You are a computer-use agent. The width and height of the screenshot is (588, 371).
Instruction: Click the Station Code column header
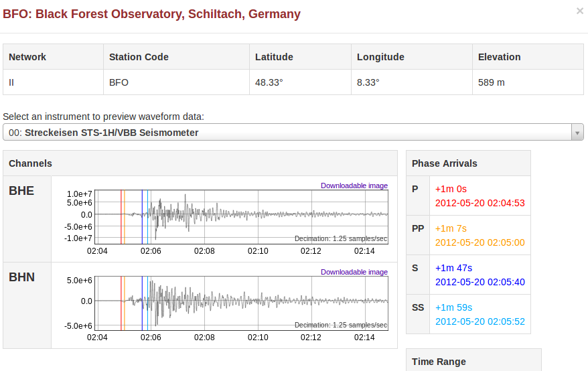(x=139, y=57)
